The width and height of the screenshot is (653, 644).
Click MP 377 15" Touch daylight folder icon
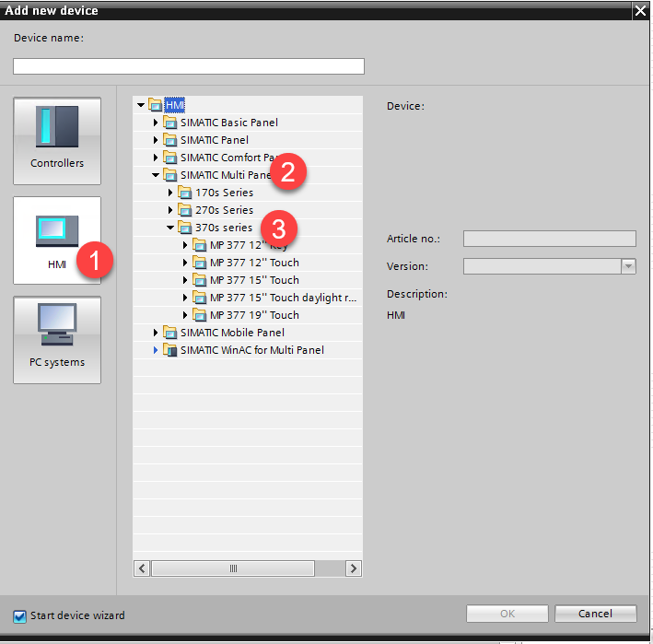pos(200,298)
